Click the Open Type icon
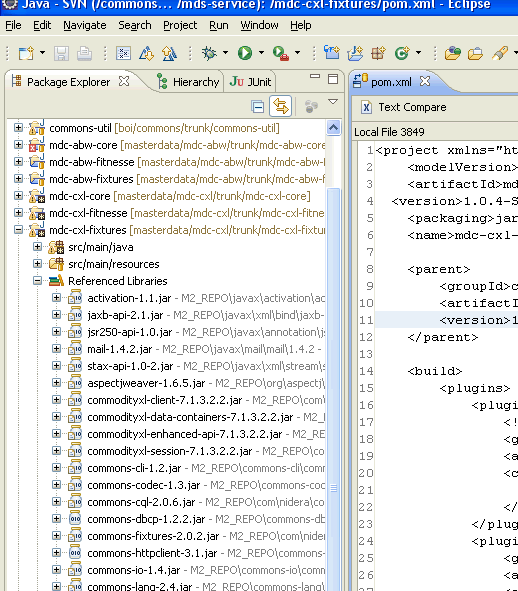This screenshot has height=591, width=518. coord(453,53)
